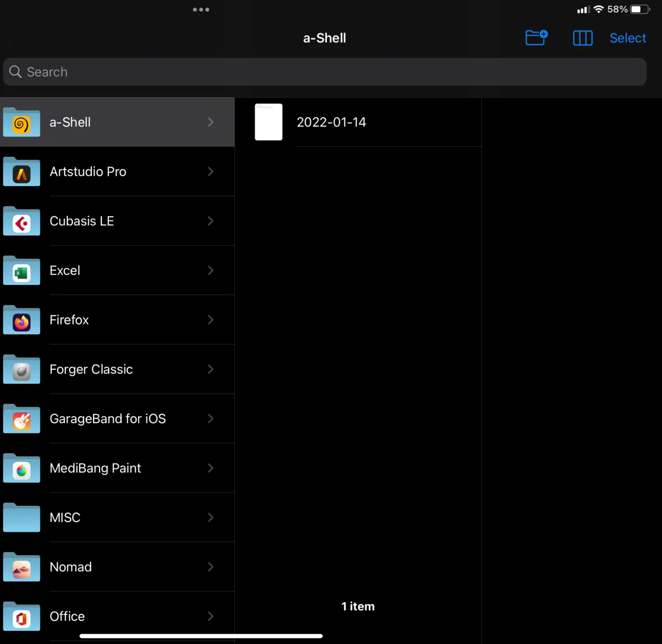This screenshot has width=662, height=644.
Task: Tap the MediBang Paint folder name
Action: click(95, 468)
